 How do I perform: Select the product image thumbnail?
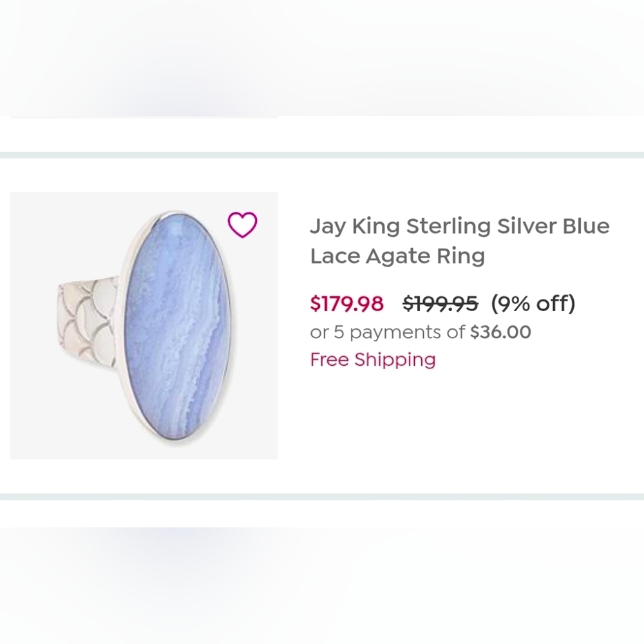pyautogui.click(x=143, y=322)
